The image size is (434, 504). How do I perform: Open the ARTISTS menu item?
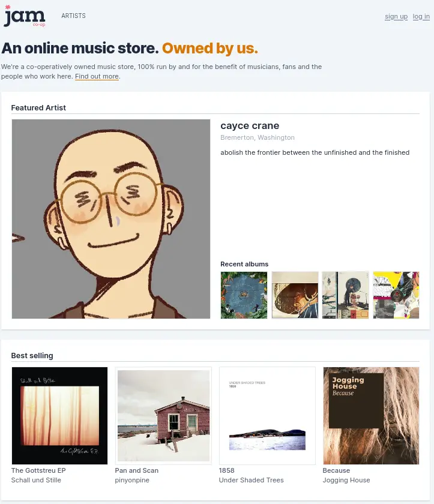73,16
